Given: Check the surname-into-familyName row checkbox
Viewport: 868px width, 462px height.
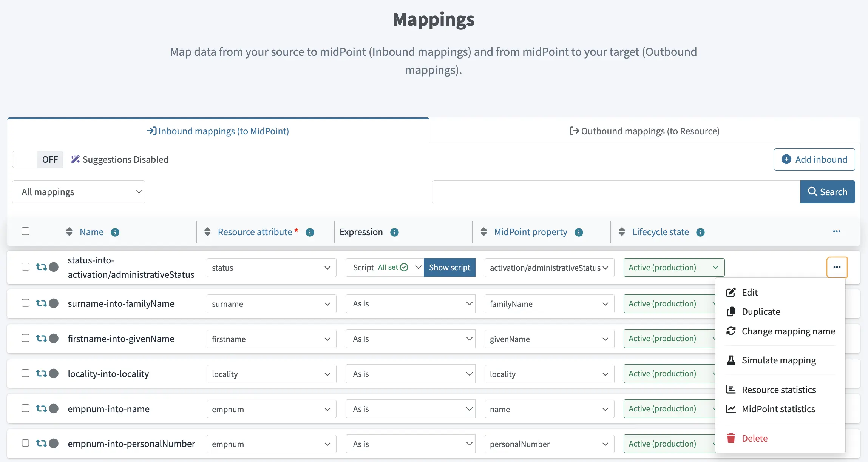Looking at the screenshot, I should [25, 303].
